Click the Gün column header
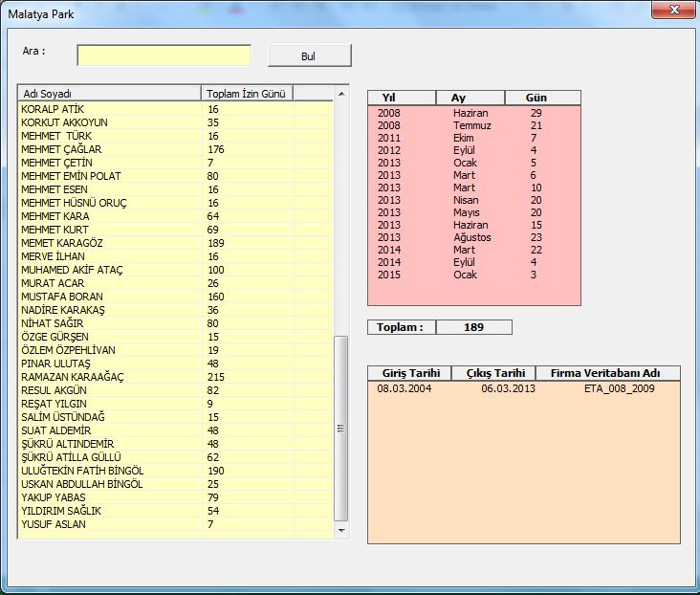The height and width of the screenshot is (595, 700). click(x=543, y=98)
